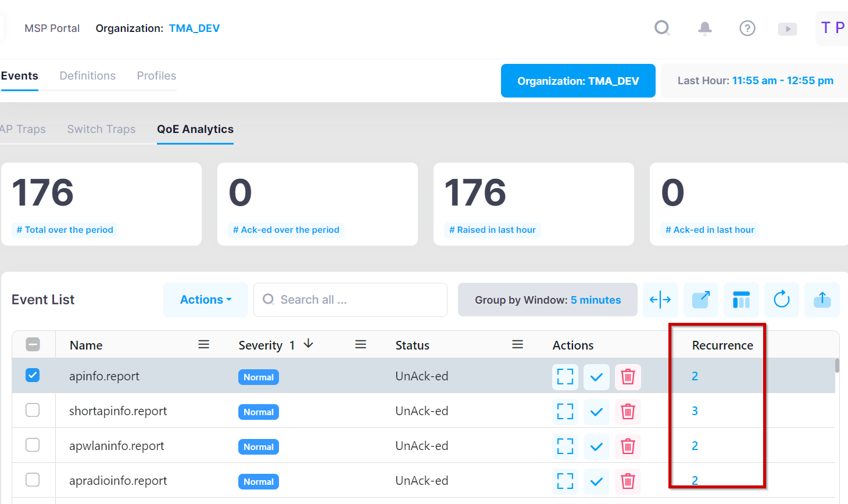Open the help question mark icon
Viewport: 848px width, 504px height.
(747, 28)
